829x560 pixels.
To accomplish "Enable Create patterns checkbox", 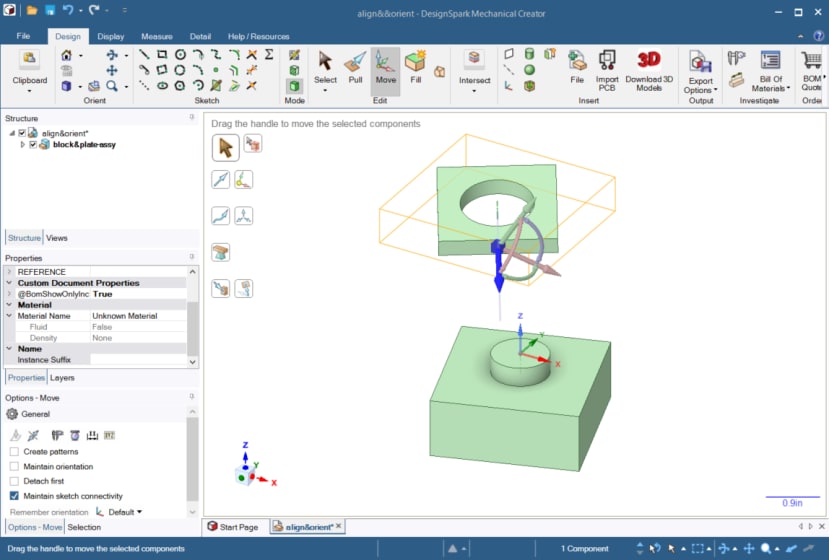I will pyautogui.click(x=14, y=452).
